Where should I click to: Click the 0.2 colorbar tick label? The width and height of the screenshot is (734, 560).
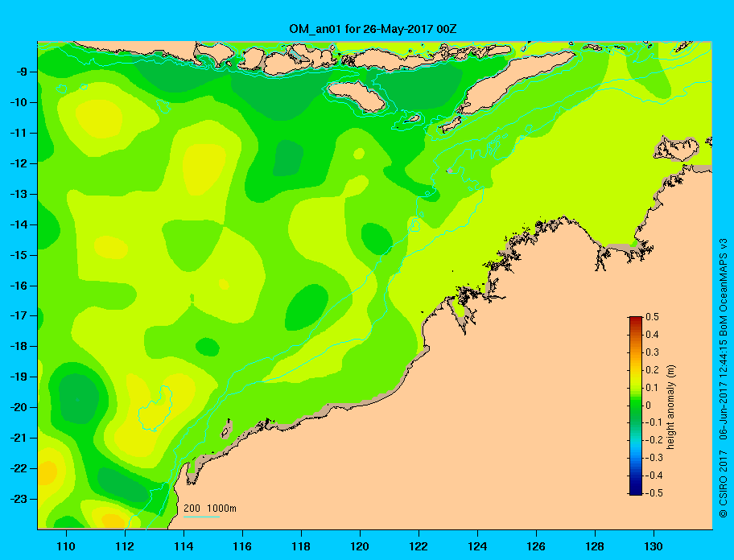click(x=652, y=370)
